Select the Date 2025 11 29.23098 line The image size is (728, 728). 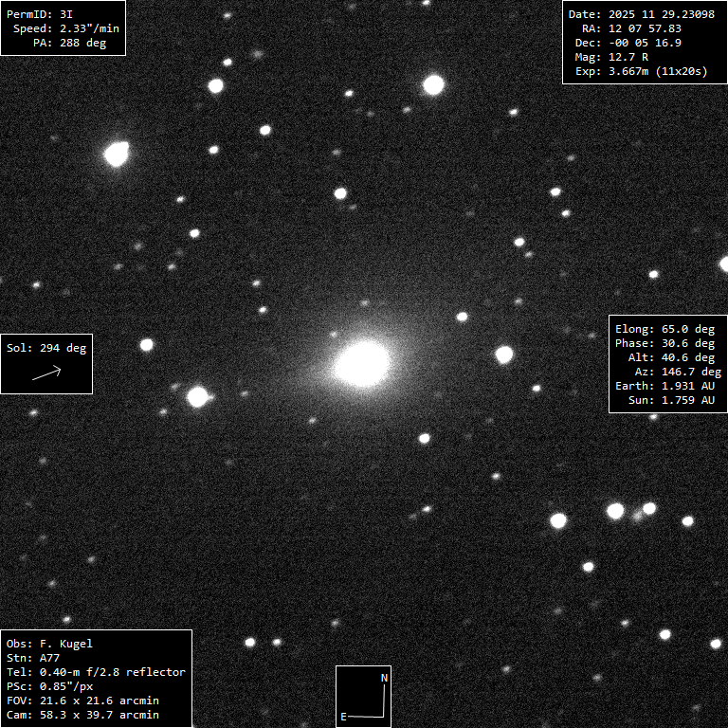[x=641, y=14]
